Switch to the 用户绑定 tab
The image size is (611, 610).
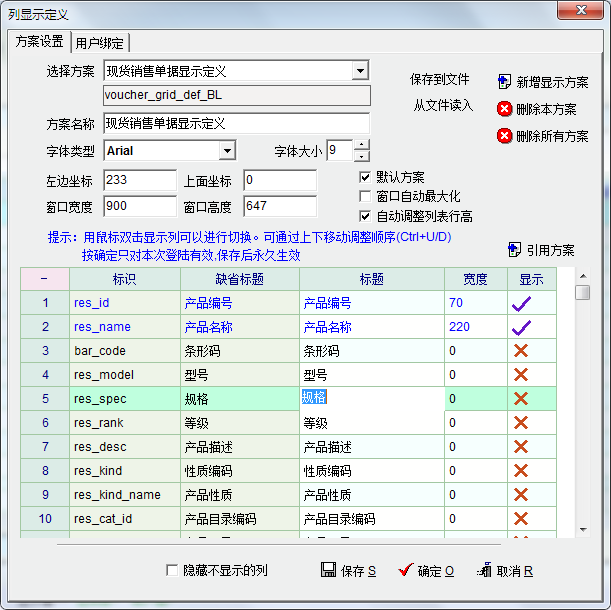point(102,42)
